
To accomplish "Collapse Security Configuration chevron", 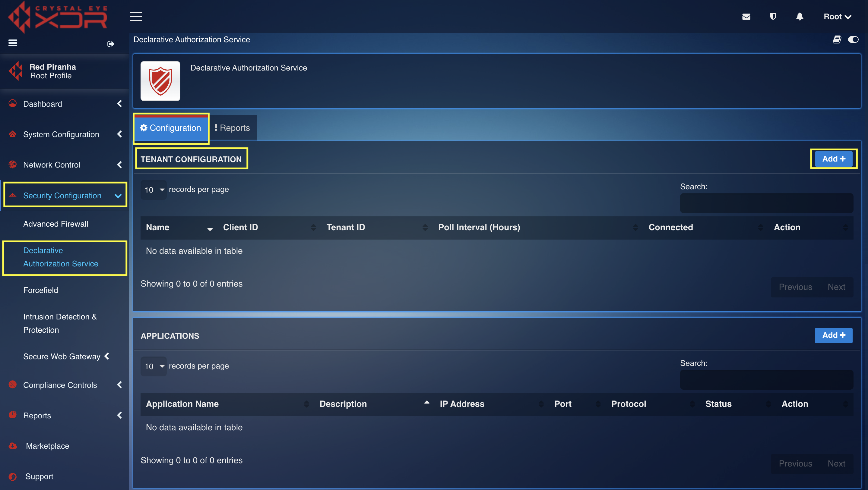I will (x=118, y=196).
